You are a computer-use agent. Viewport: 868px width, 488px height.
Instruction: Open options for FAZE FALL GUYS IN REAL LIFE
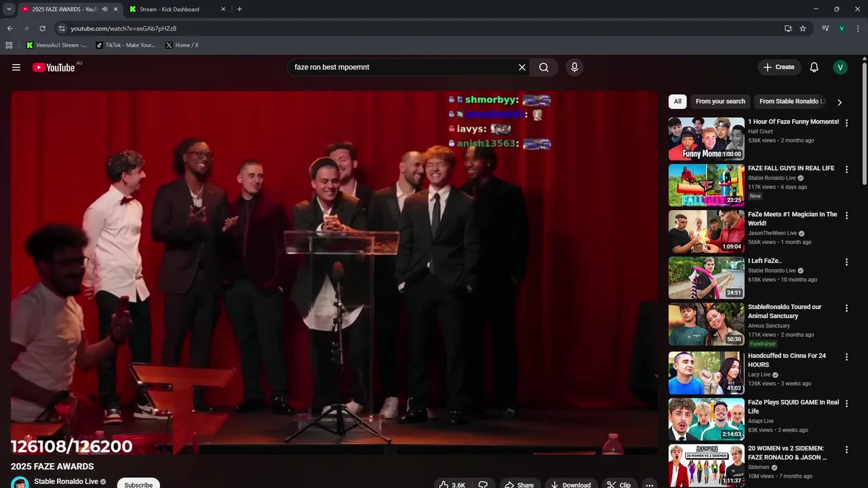(x=846, y=169)
